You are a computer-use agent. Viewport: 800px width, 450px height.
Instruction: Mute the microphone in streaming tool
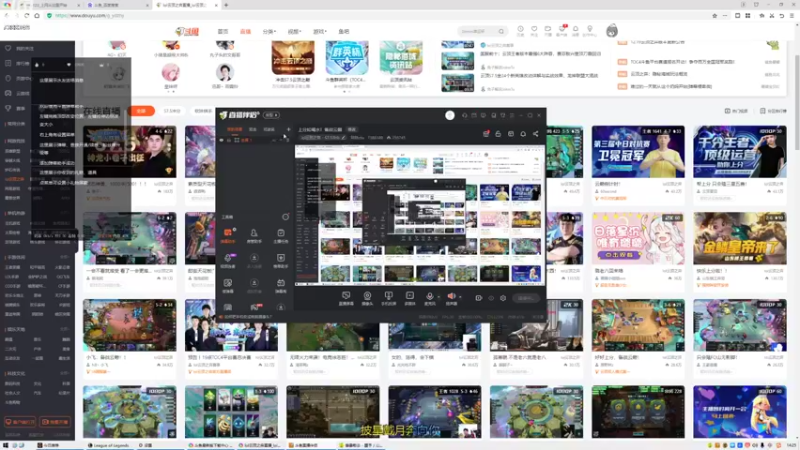pos(430,298)
